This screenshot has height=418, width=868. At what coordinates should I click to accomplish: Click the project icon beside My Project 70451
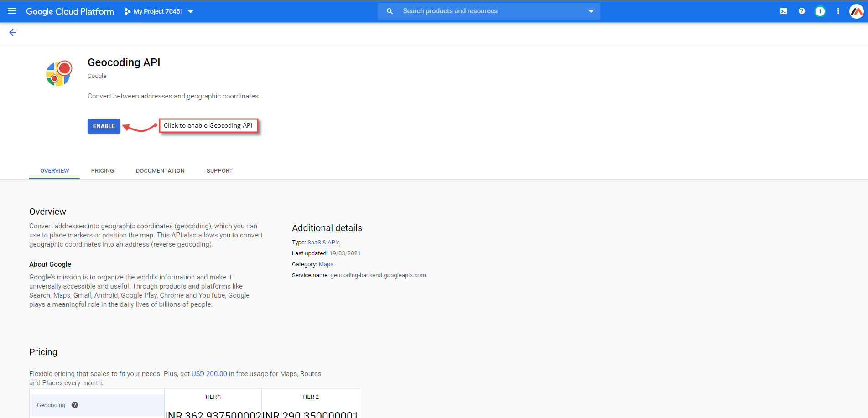point(127,11)
